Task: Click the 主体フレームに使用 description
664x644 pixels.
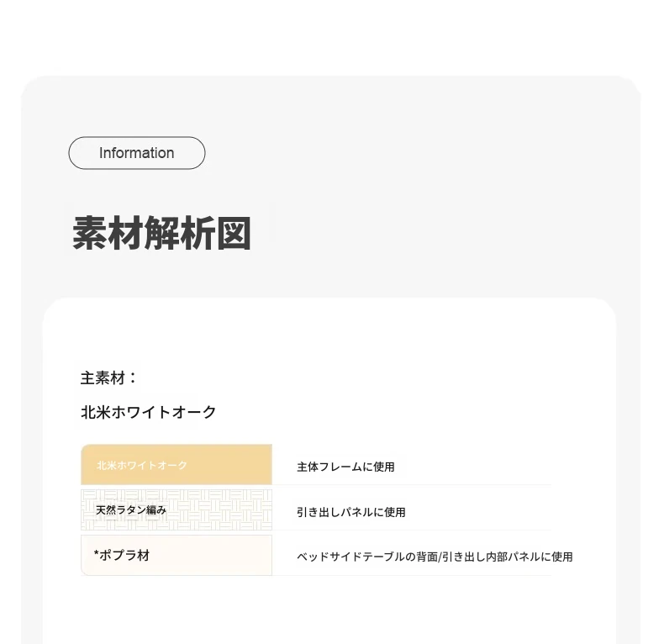Action: tap(345, 467)
